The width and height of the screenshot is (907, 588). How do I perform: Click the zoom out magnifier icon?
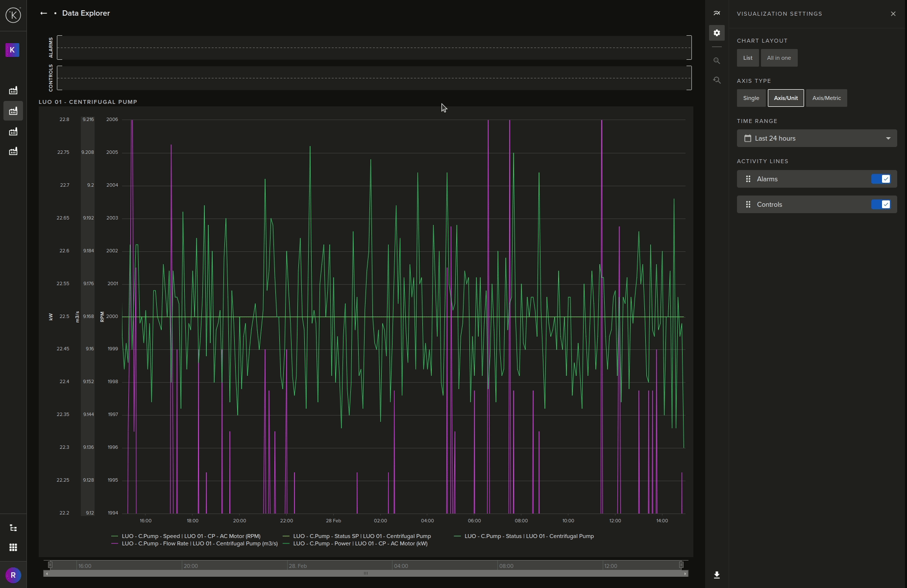pyautogui.click(x=717, y=61)
